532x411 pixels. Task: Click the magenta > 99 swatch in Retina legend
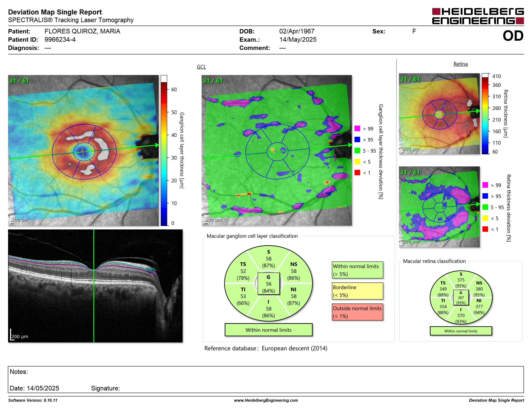[485, 185]
